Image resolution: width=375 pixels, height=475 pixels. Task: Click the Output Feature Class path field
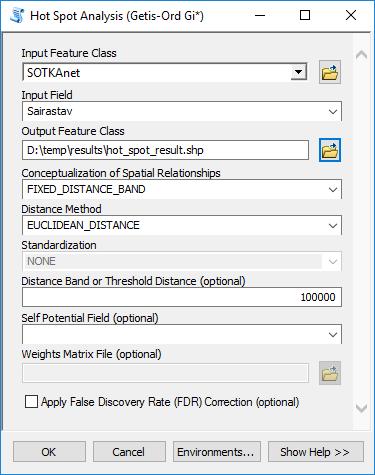point(165,150)
